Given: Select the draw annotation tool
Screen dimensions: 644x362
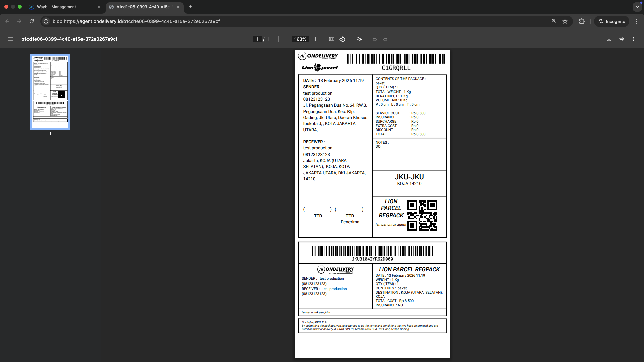Looking at the screenshot, I should tap(359, 39).
